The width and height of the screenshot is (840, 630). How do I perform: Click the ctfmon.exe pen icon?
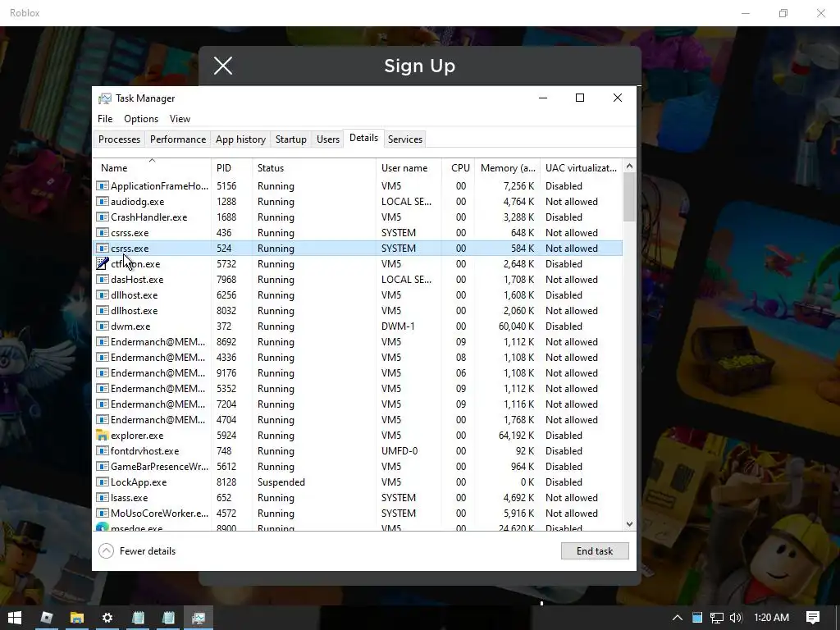click(102, 263)
